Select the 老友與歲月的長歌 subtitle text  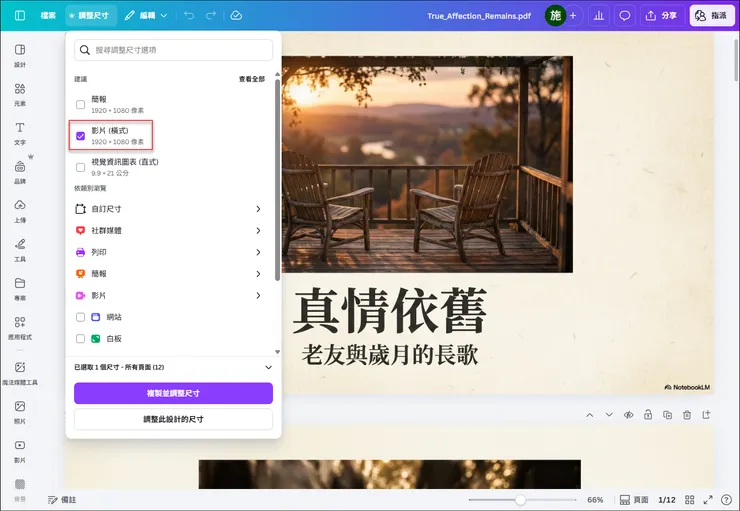(x=390, y=354)
